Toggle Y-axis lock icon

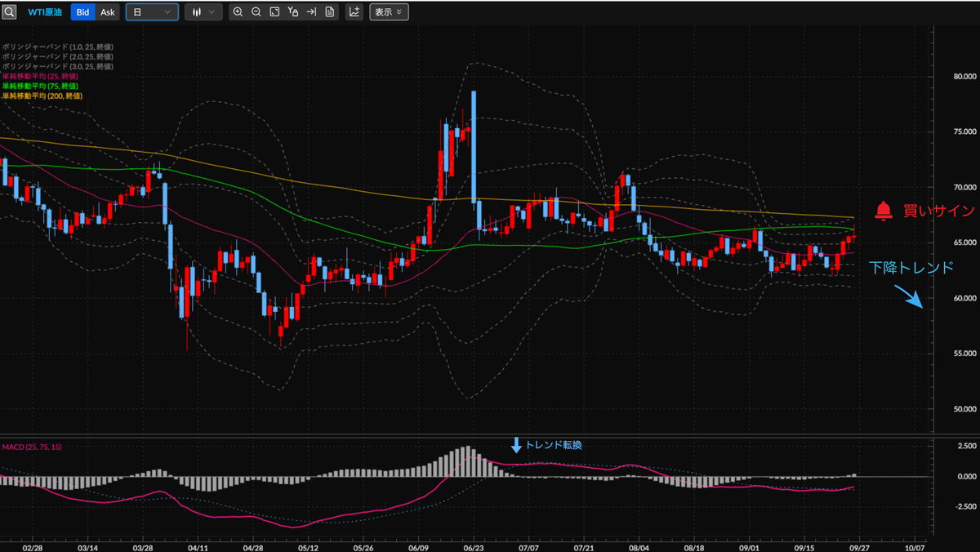coord(293,12)
